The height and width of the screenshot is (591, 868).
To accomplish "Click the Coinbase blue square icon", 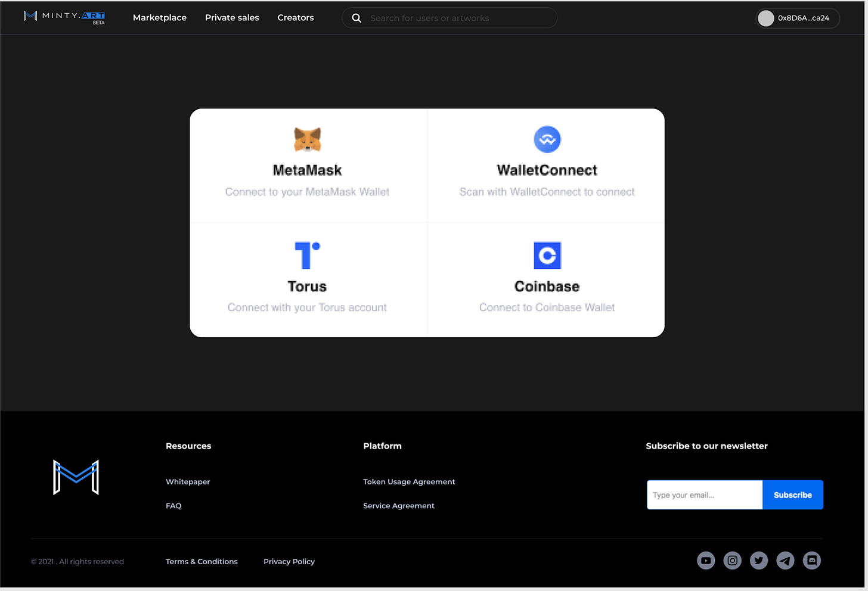I will (x=547, y=255).
